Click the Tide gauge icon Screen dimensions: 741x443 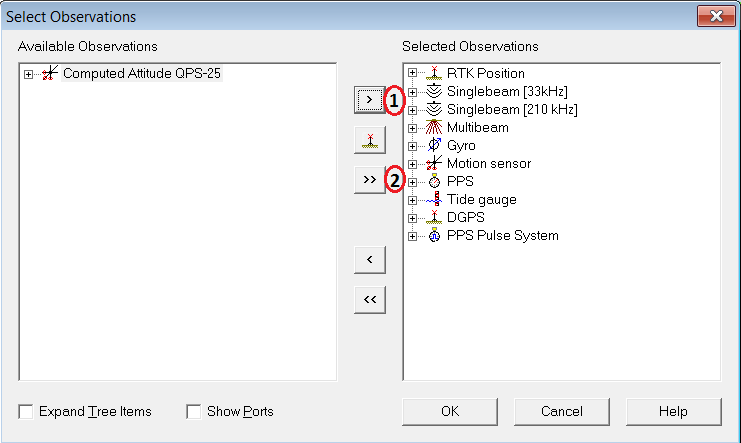(434, 199)
